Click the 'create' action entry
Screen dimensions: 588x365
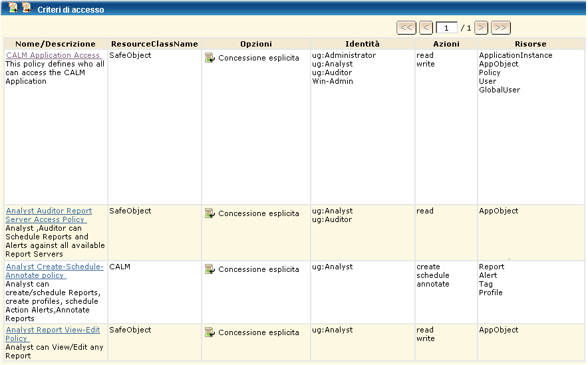(428, 267)
